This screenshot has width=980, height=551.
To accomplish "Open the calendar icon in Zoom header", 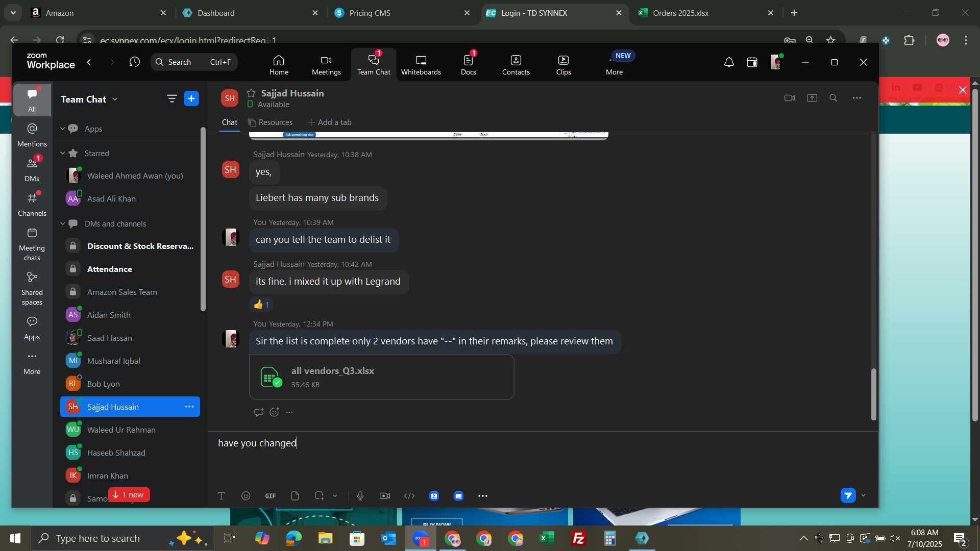I will click(752, 62).
